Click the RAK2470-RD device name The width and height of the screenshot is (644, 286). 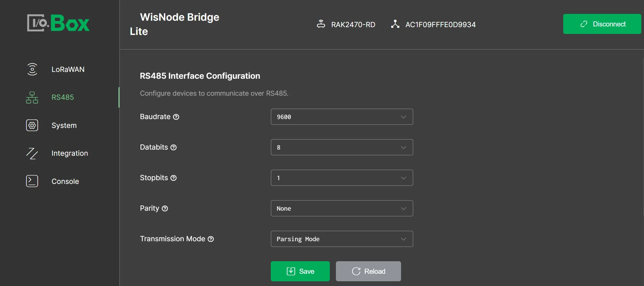pos(353,24)
